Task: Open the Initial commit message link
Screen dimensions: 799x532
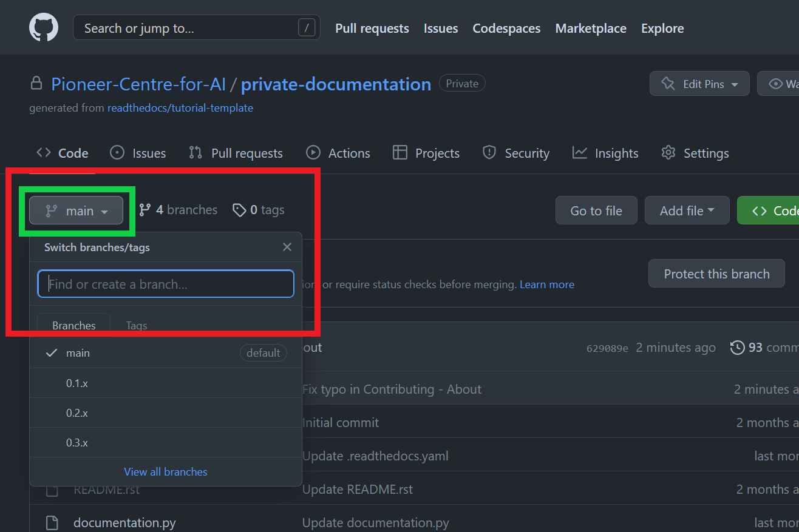Action: point(341,423)
